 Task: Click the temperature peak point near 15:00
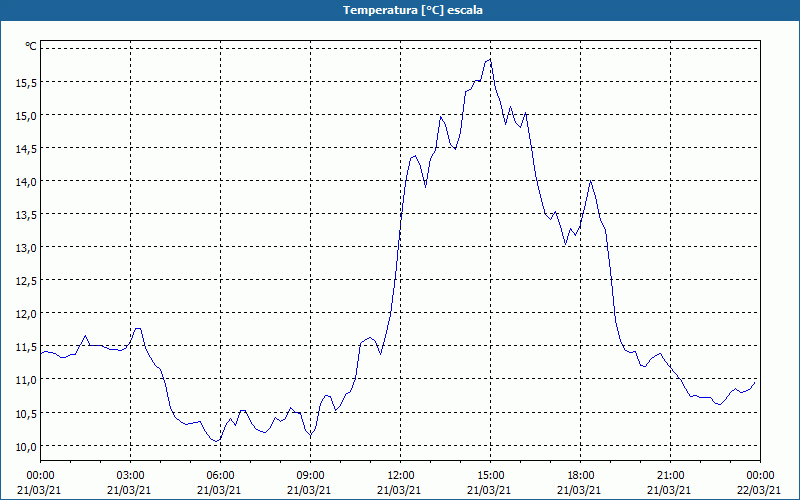[490, 60]
